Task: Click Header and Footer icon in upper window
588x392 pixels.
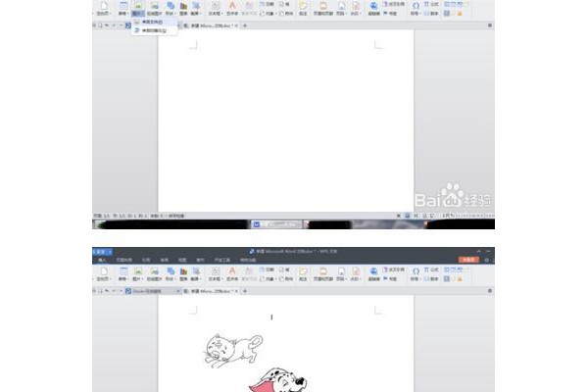Action: click(322, 6)
